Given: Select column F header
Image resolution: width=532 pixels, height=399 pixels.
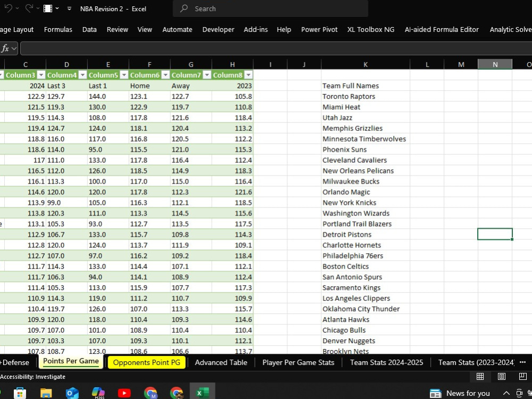Looking at the screenshot, I should point(149,64).
